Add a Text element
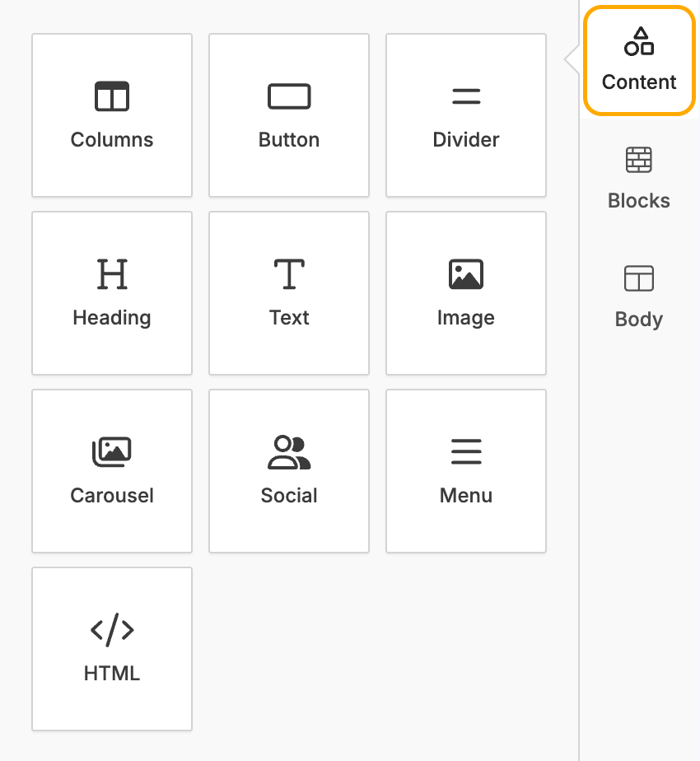This screenshot has height=761, width=700. pyautogui.click(x=289, y=292)
